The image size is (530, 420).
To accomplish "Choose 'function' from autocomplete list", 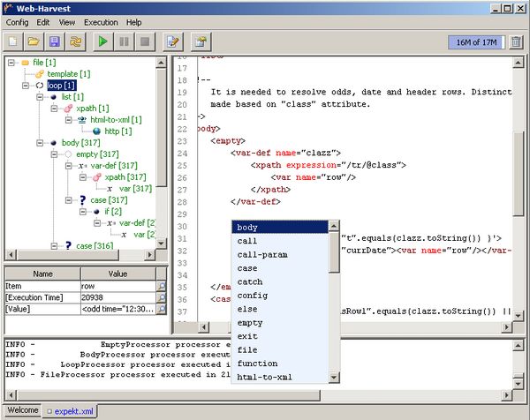I will point(280,364).
